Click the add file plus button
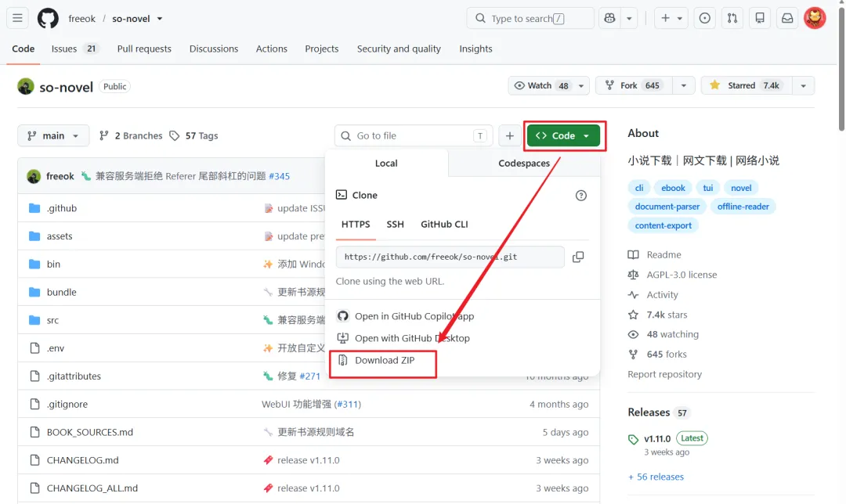Viewport: 846px width, 504px height. tap(509, 136)
